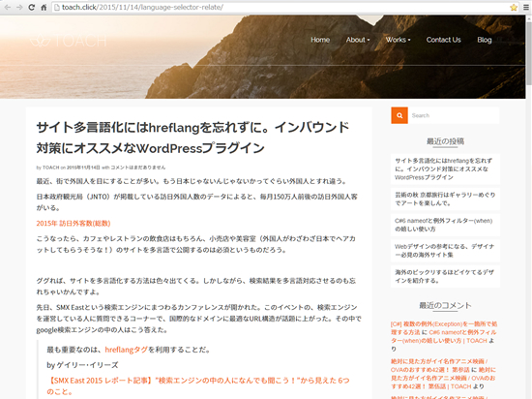Follow the hreflangタグ link in the quote
532x399 pixels.
click(126, 350)
